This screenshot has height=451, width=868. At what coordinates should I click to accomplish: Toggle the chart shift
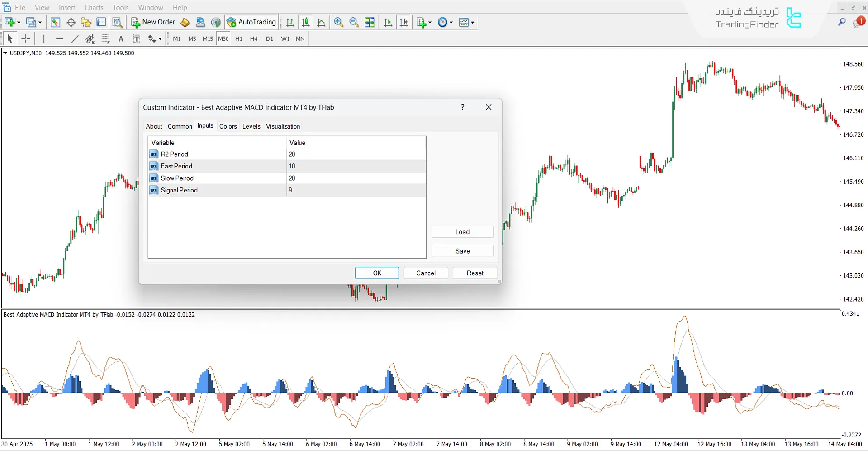click(x=404, y=22)
